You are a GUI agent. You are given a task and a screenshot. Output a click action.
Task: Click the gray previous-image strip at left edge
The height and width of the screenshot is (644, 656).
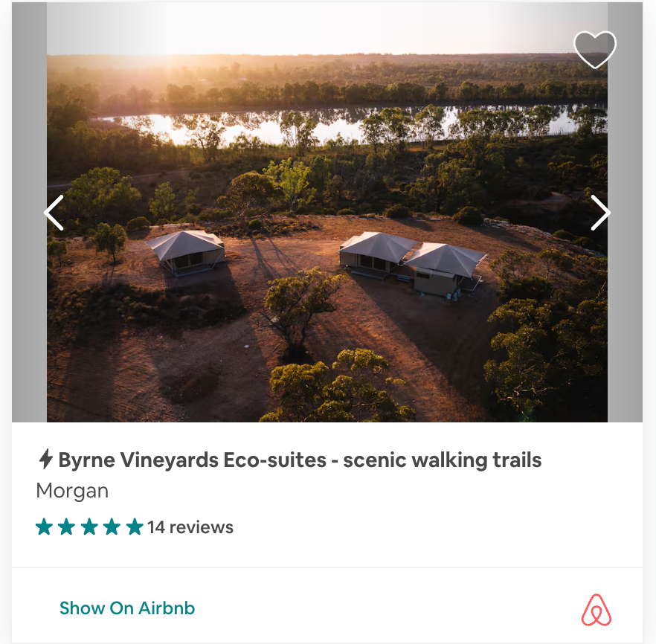coord(29,212)
